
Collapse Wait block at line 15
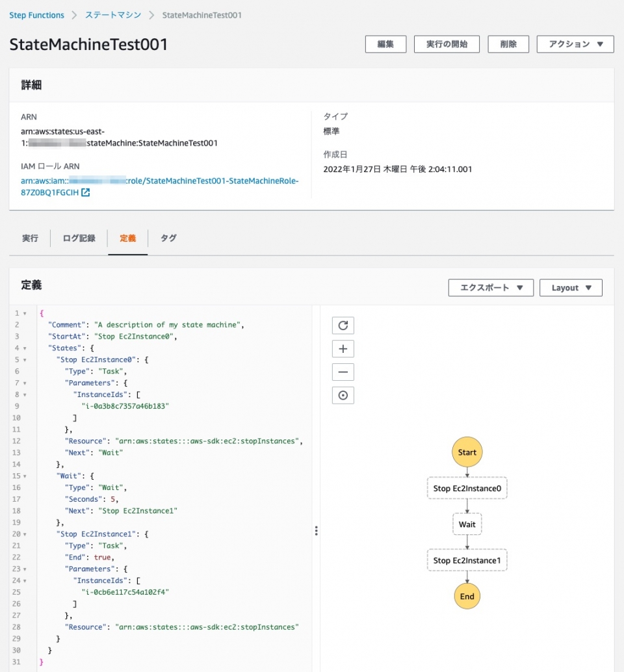25,476
